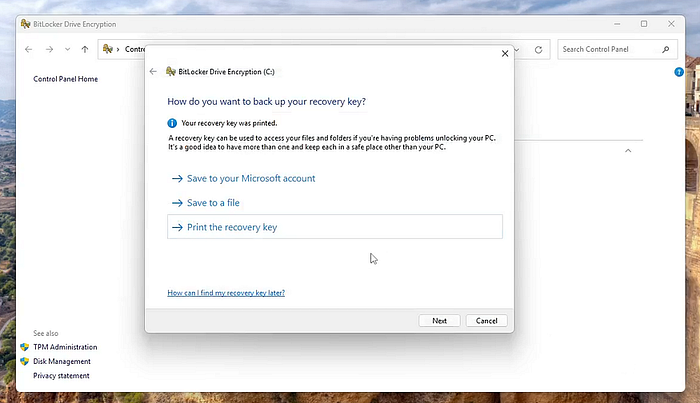Image resolution: width=700 pixels, height=403 pixels.
Task: Click TPM Administration shield icon
Action: pos(25,347)
